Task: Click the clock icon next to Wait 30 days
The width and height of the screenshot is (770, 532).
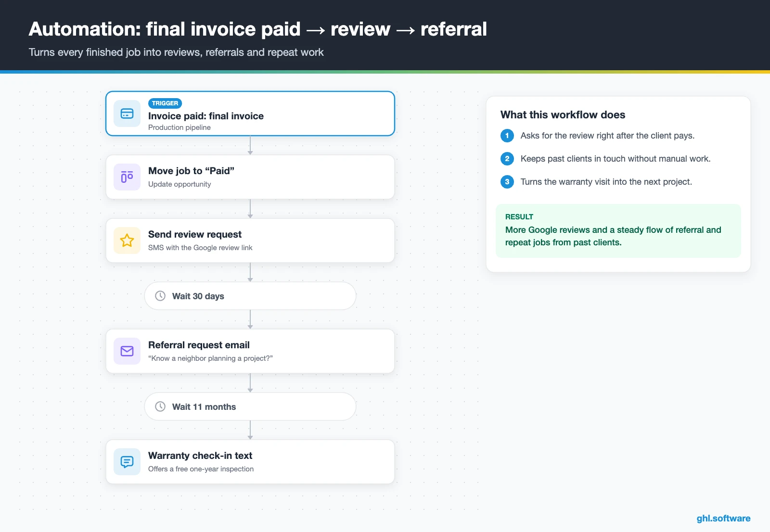Action: point(160,296)
